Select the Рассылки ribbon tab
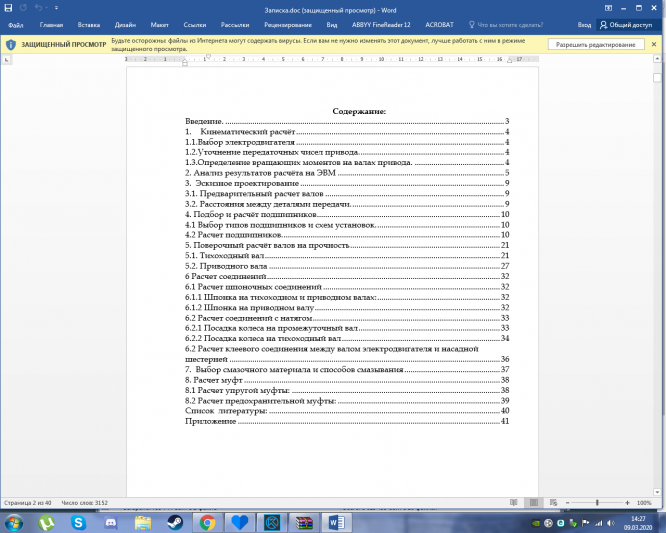Viewport: 666px width, 533px height. coord(235,25)
